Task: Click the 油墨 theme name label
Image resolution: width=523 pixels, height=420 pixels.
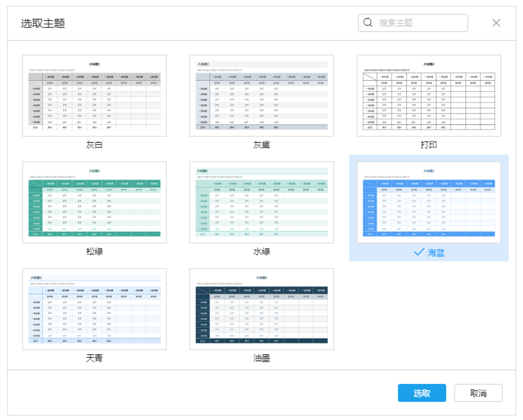Action: (x=261, y=358)
